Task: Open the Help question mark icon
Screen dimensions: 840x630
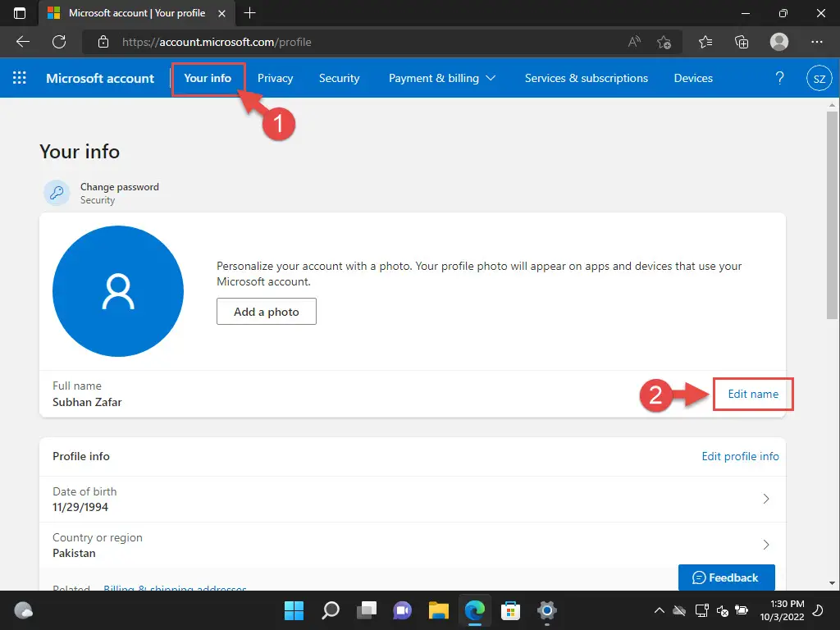Action: (x=779, y=78)
